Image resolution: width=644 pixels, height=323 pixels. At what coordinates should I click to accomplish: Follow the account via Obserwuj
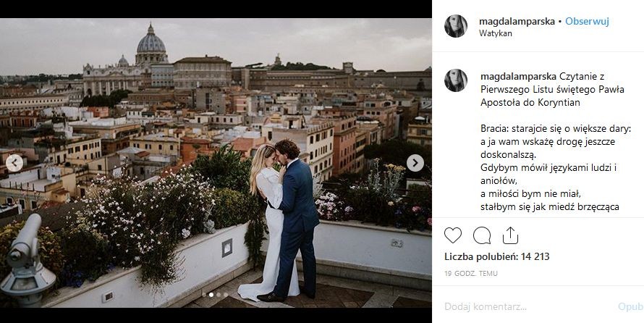coord(587,22)
